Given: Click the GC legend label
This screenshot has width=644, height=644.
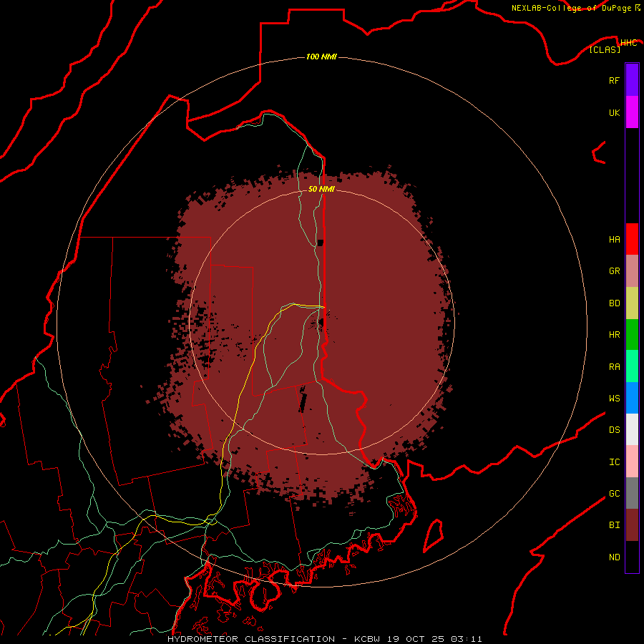Looking at the screenshot, I should point(614,494).
